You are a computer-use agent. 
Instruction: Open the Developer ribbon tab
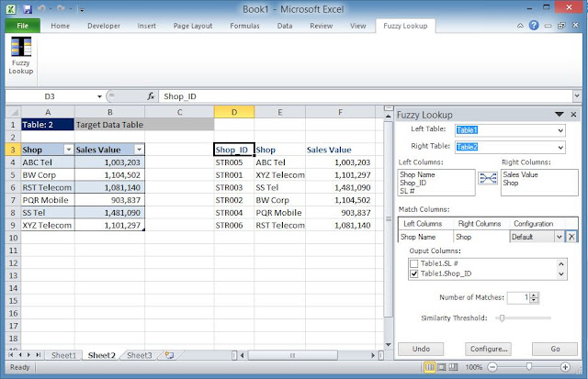(x=104, y=26)
